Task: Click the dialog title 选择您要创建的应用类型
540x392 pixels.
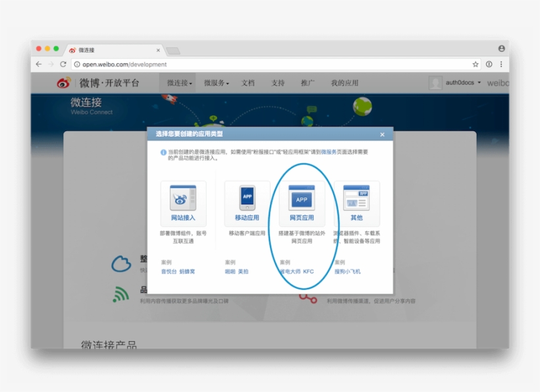Action: point(189,134)
